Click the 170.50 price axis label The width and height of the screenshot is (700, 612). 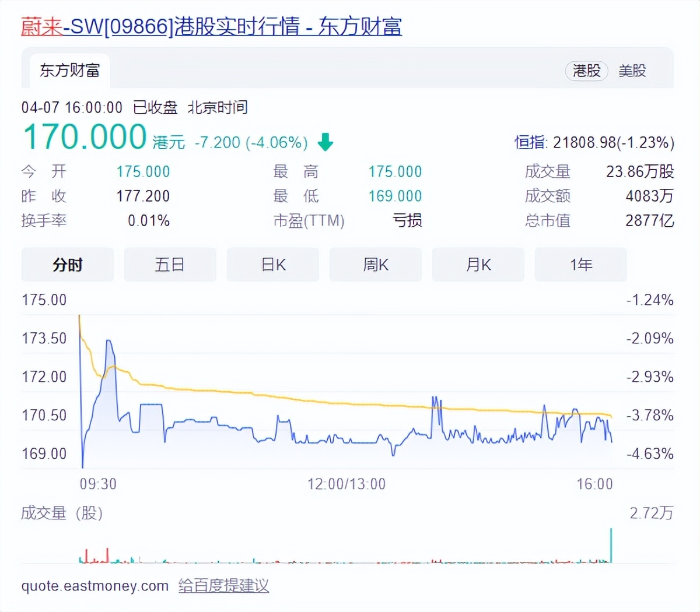pyautogui.click(x=44, y=415)
